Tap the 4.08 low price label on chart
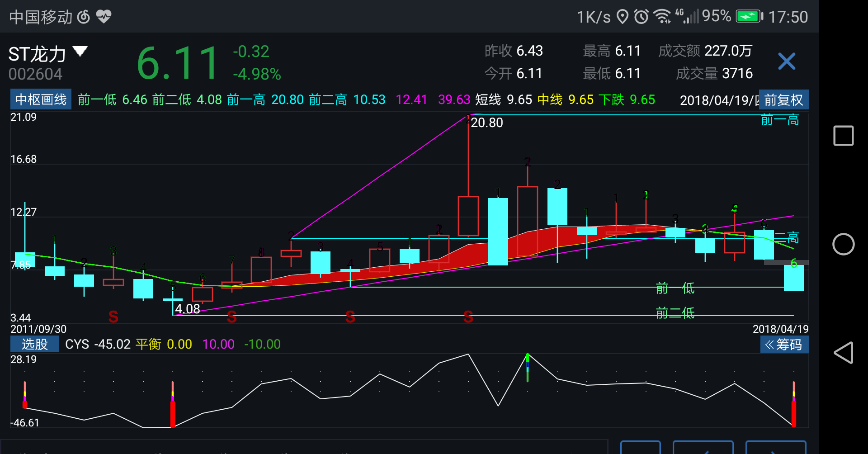This screenshot has height=454, width=868. click(188, 309)
